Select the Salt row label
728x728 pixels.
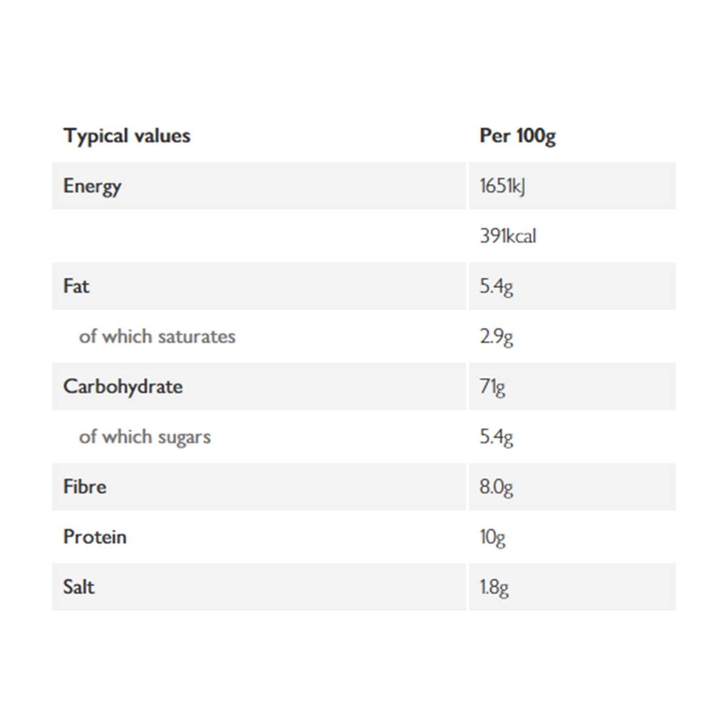(x=79, y=587)
